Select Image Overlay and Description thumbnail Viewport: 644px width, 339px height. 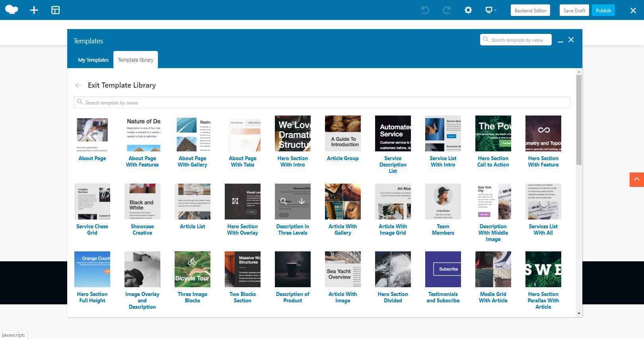click(x=142, y=269)
